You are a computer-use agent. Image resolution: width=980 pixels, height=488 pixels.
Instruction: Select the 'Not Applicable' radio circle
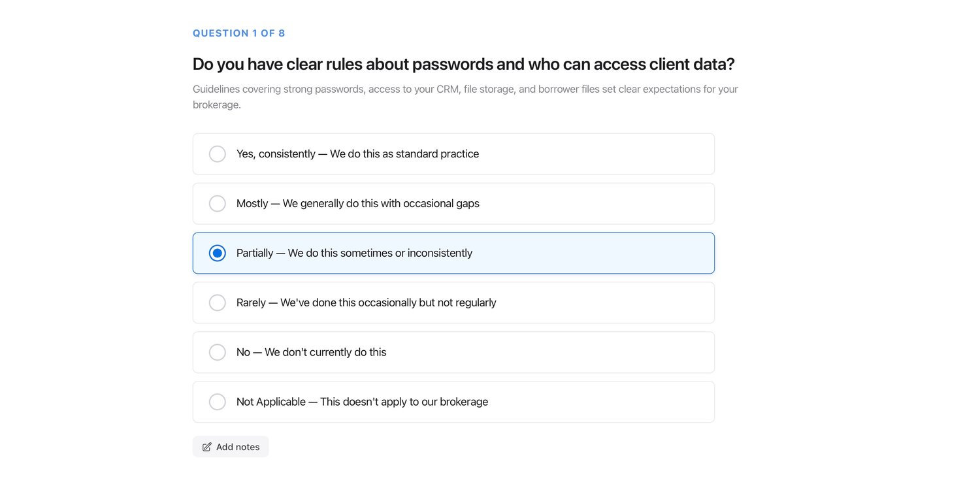(x=218, y=402)
